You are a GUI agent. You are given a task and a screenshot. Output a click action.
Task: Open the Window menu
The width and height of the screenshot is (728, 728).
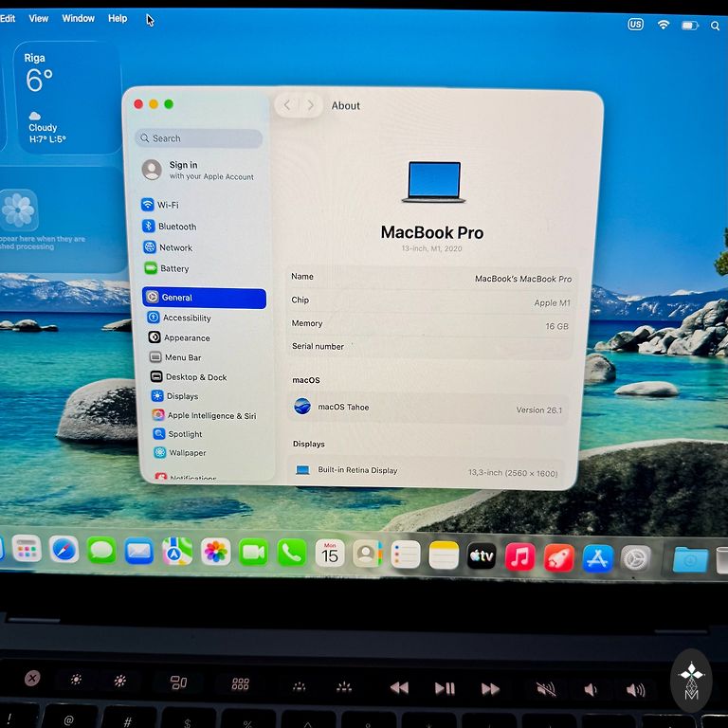(78, 18)
